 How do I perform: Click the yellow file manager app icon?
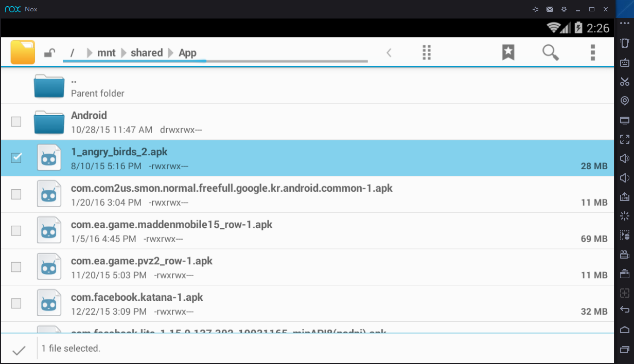pyautogui.click(x=23, y=52)
